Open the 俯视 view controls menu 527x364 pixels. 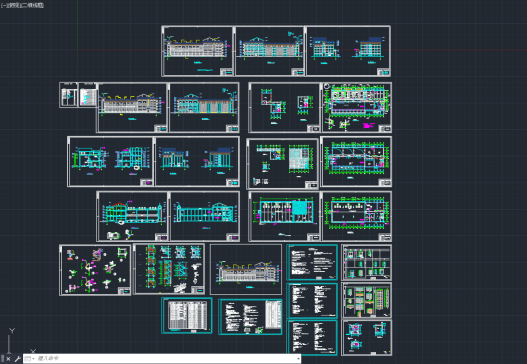[13, 5]
